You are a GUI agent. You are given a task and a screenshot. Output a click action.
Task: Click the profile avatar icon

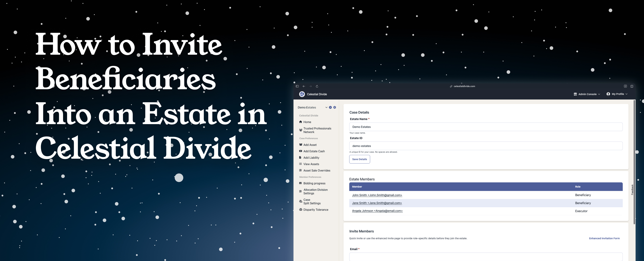click(608, 94)
